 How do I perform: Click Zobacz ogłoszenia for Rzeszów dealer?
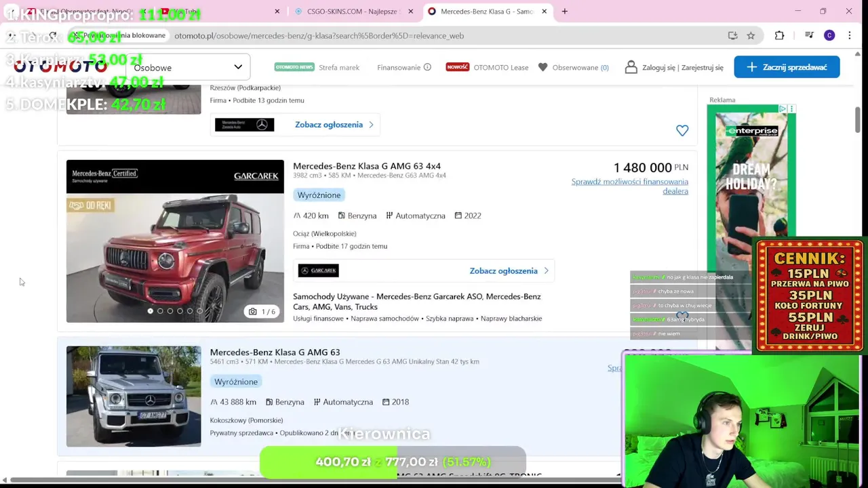coord(334,125)
